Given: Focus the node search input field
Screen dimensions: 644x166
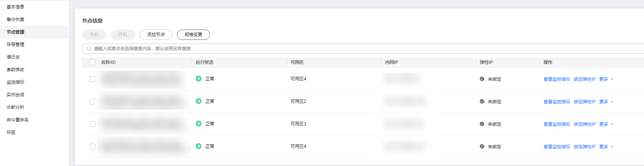Looking at the screenshot, I should pyautogui.click(x=331, y=49).
